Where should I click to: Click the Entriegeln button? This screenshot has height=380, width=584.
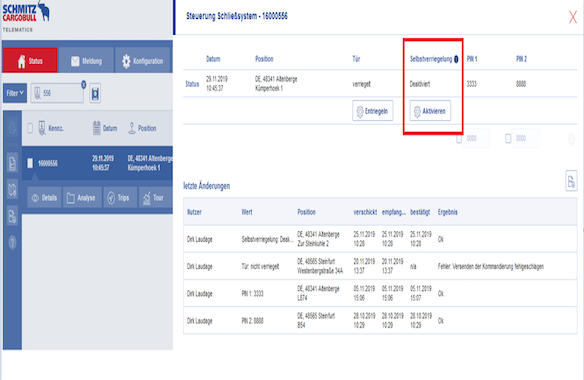(x=372, y=111)
